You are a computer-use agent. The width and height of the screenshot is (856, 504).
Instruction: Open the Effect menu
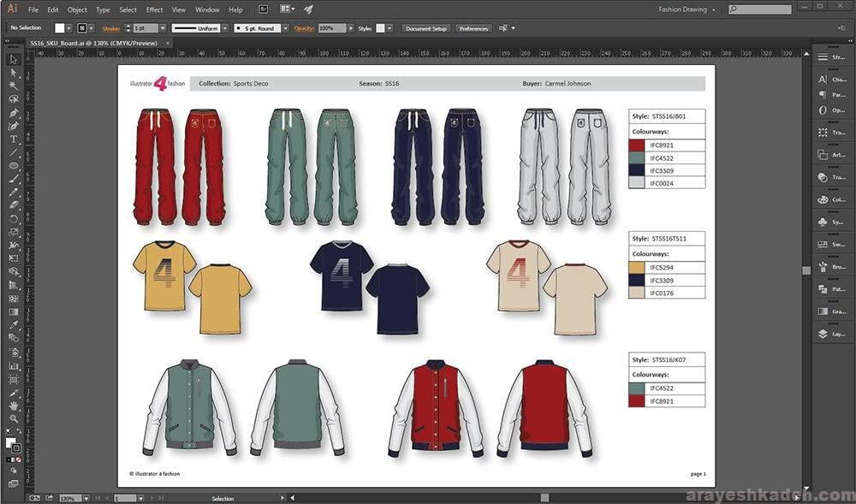(x=154, y=9)
